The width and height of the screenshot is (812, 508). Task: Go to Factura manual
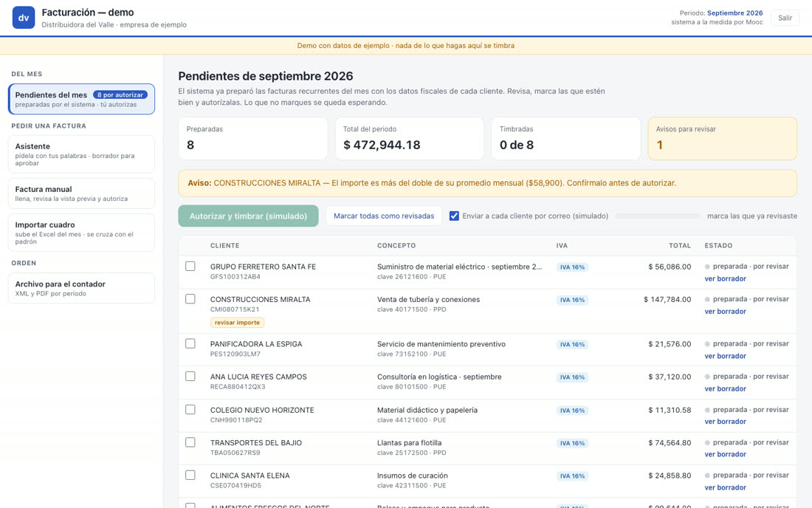81,193
